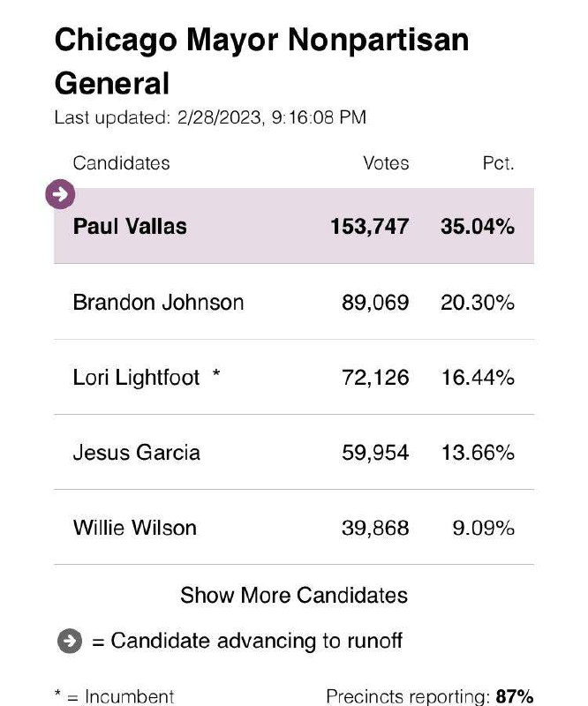The width and height of the screenshot is (588, 706).
Task: Click the Precincts reporting 87% text
Action: (429, 696)
